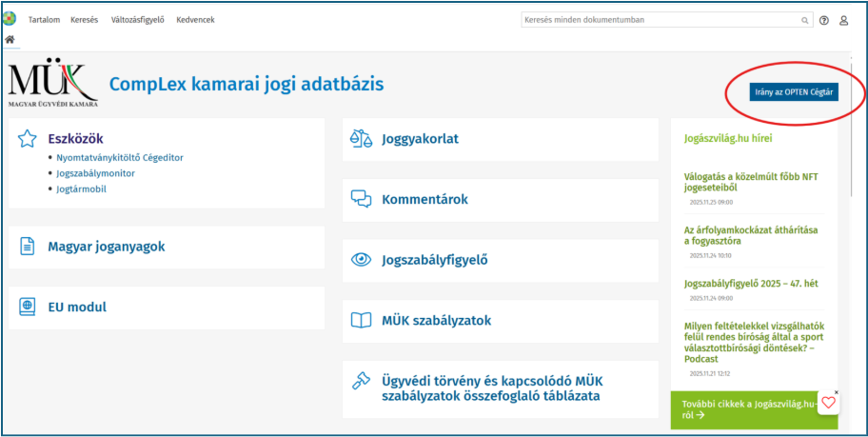Click the speech bubbles icon for Kommentárok

pyautogui.click(x=361, y=199)
